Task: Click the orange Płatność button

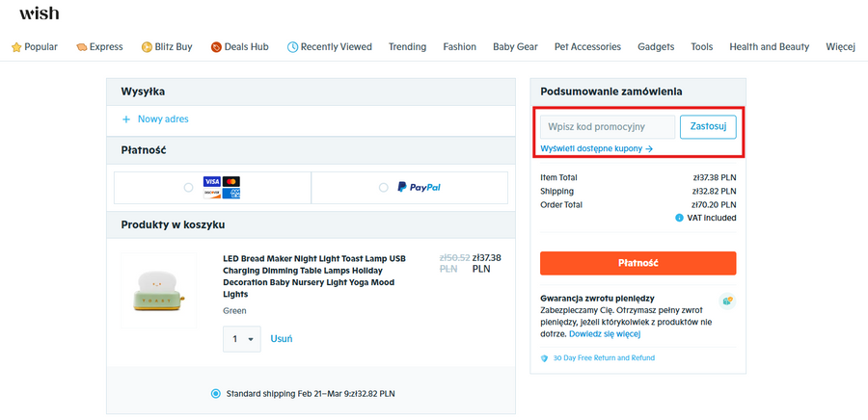Action: coord(637,263)
